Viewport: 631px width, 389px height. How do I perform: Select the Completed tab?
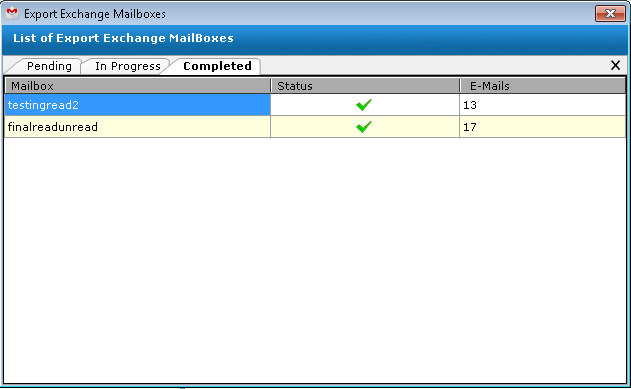pos(217,66)
